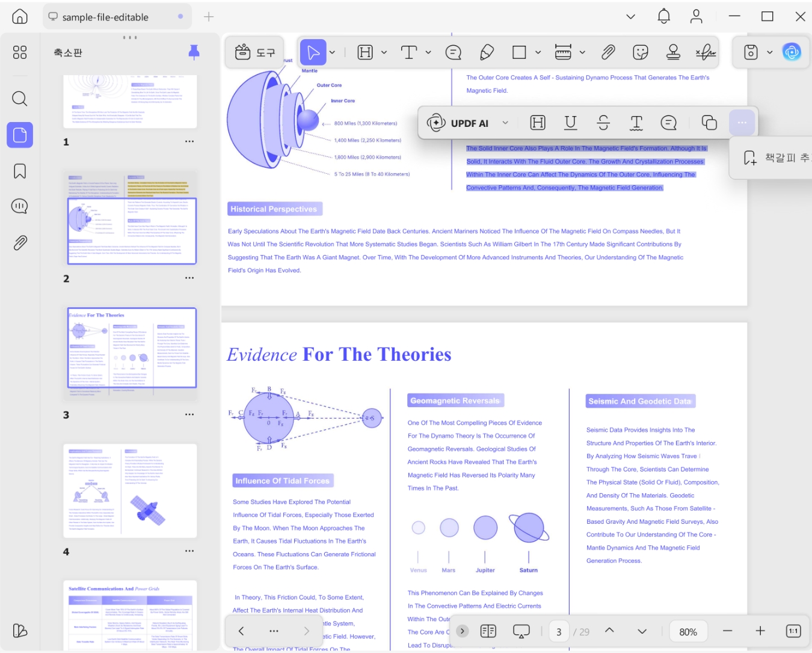
Task: Start slideshow presentation mode icon
Action: (521, 631)
